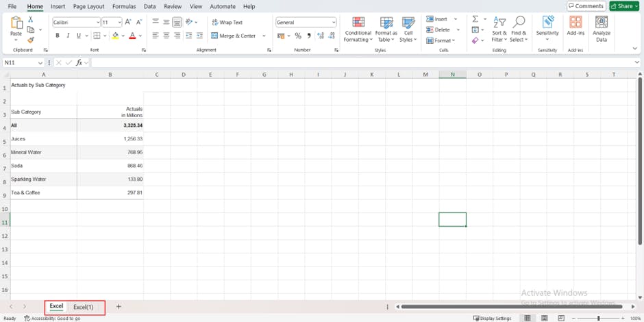Click the Comments button
The height and width of the screenshot is (322, 644).
pyautogui.click(x=586, y=6)
